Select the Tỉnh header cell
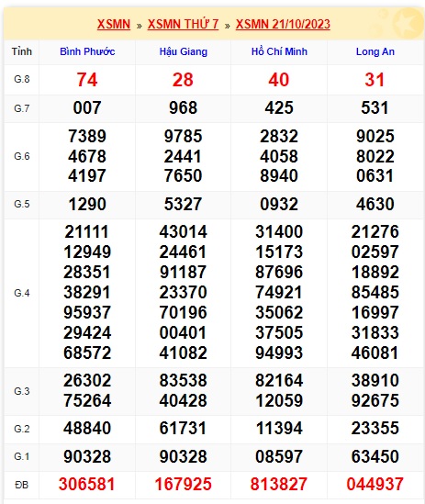425x504 pixels. pos(21,51)
